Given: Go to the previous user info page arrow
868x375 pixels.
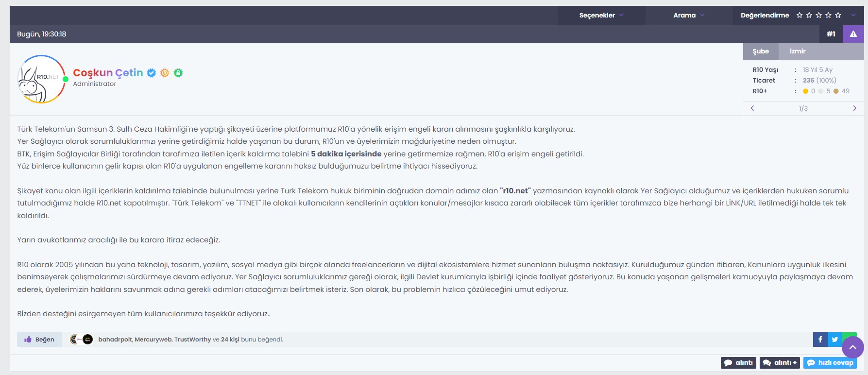Looking at the screenshot, I should [x=752, y=108].
